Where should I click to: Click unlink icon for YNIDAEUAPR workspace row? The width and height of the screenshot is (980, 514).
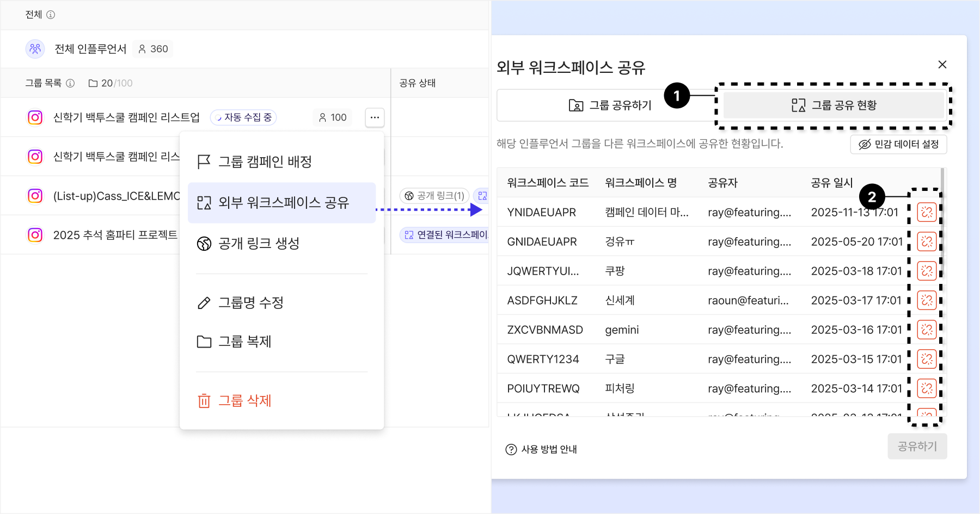click(x=927, y=212)
